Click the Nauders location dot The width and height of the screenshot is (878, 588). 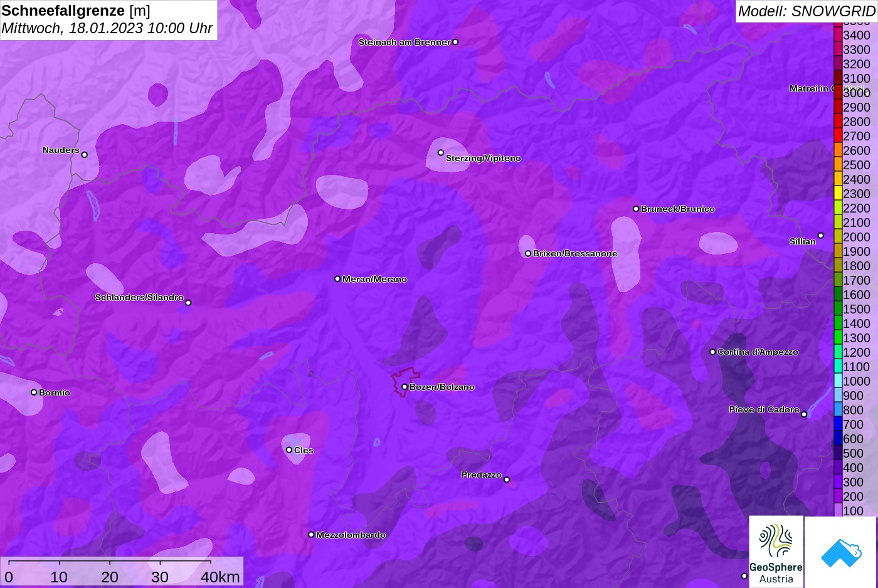click(x=85, y=155)
